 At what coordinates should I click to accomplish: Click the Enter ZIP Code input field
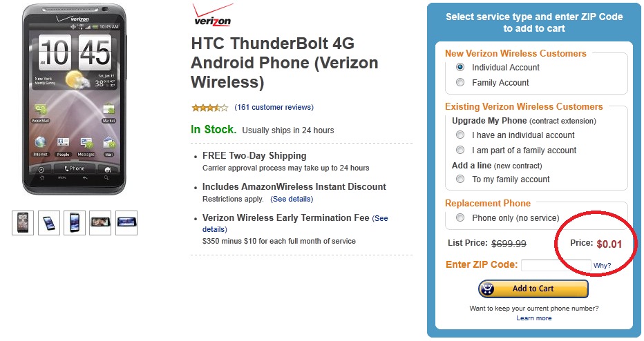click(556, 266)
